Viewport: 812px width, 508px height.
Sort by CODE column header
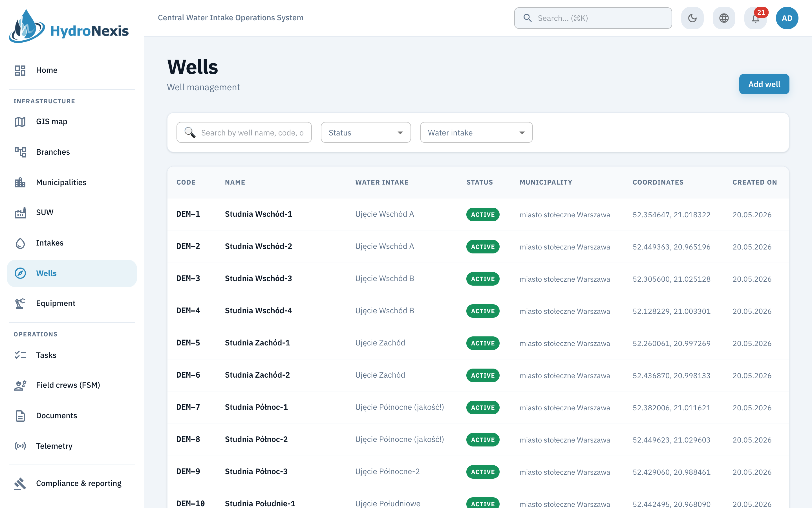click(x=186, y=182)
